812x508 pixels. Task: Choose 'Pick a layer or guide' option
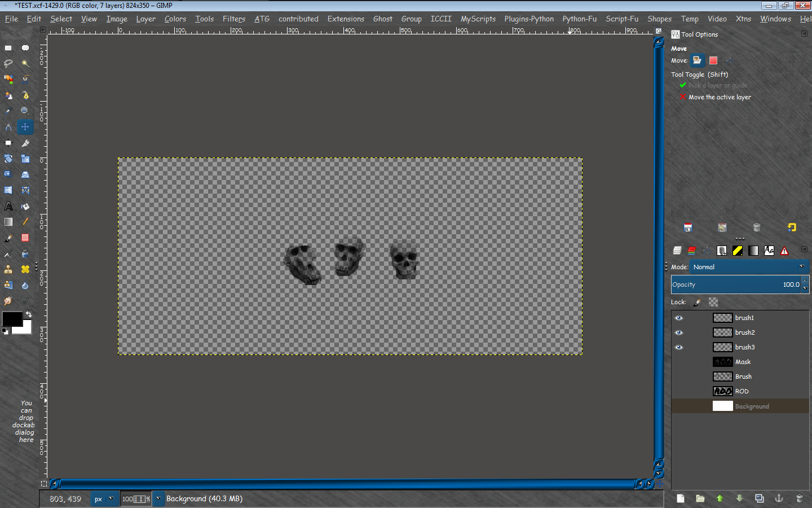[713, 85]
